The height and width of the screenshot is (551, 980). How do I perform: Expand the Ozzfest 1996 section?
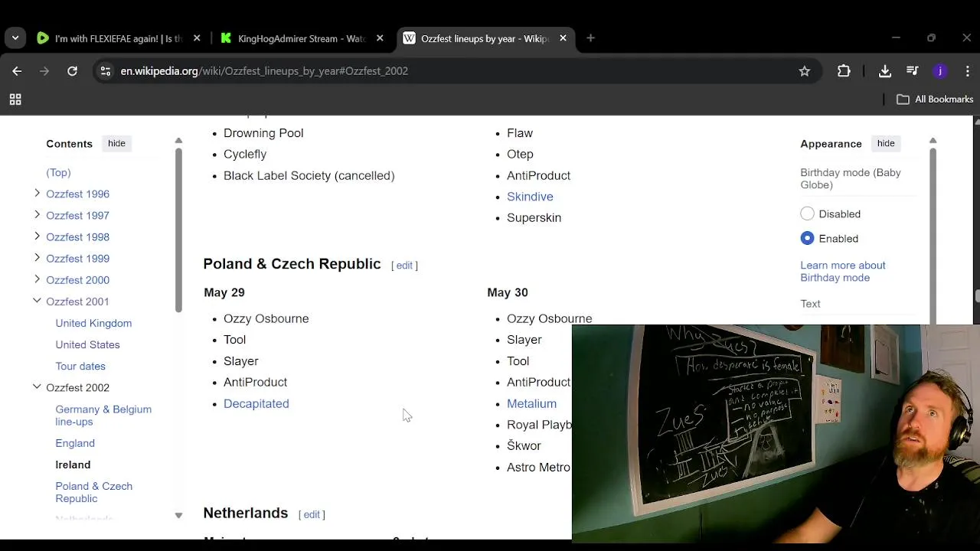(37, 194)
